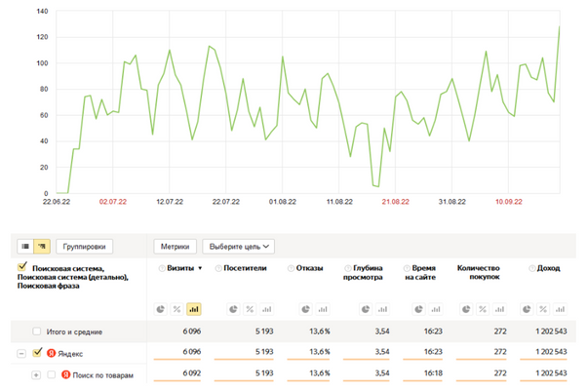Show pie chart for Доход

coord(527,309)
